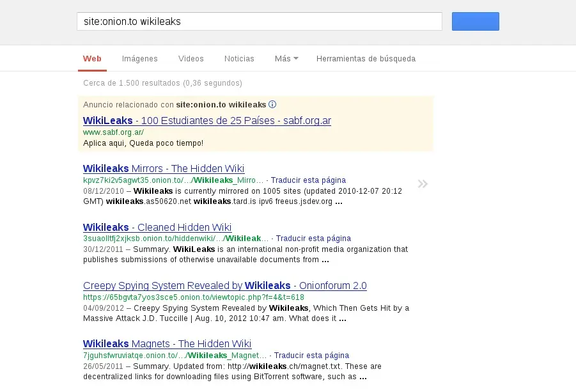Click the 04/09/2012 Creepy Spying snippet text
The image size is (576, 392).
click(246, 313)
